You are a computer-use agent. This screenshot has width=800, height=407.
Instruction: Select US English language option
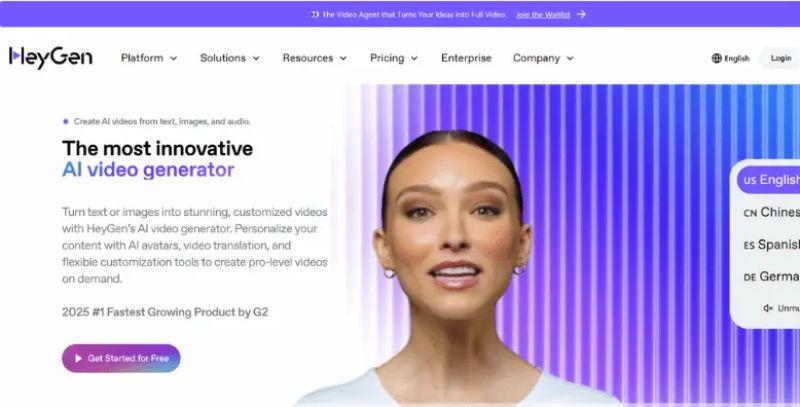pos(768,180)
